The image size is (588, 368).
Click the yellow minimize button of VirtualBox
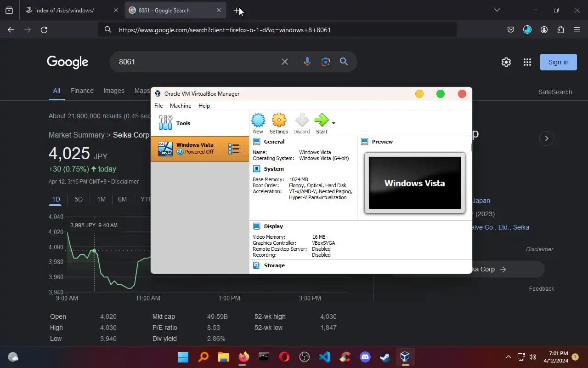(x=419, y=94)
